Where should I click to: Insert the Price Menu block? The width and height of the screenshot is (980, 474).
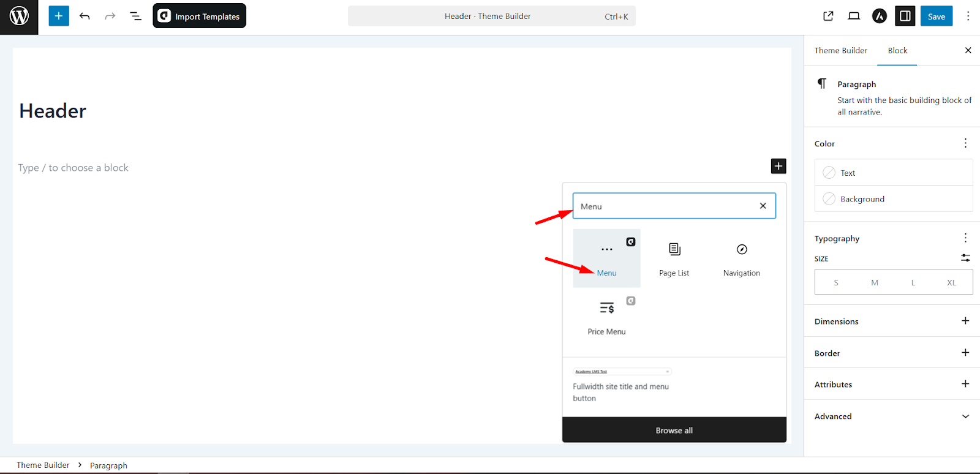[606, 317]
